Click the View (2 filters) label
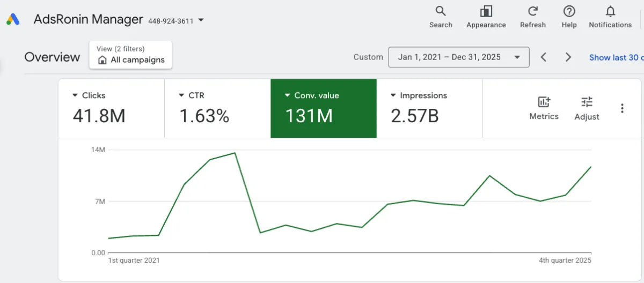The image size is (644, 283). pyautogui.click(x=121, y=49)
